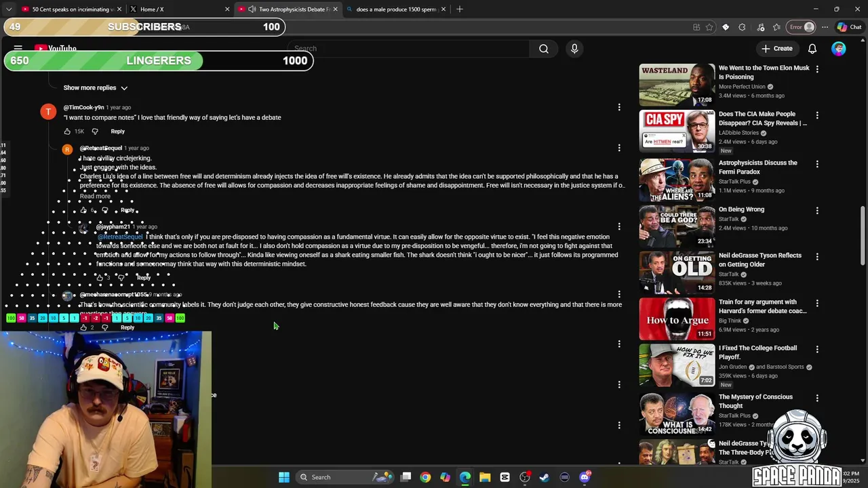
Task: Like the scientific community labels reply
Action: tap(83, 327)
